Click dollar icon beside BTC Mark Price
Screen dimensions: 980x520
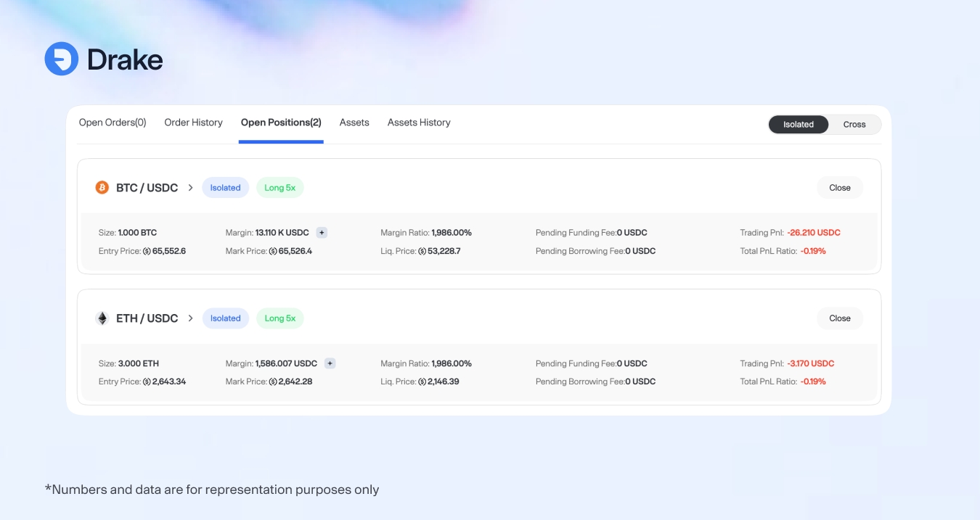click(273, 251)
